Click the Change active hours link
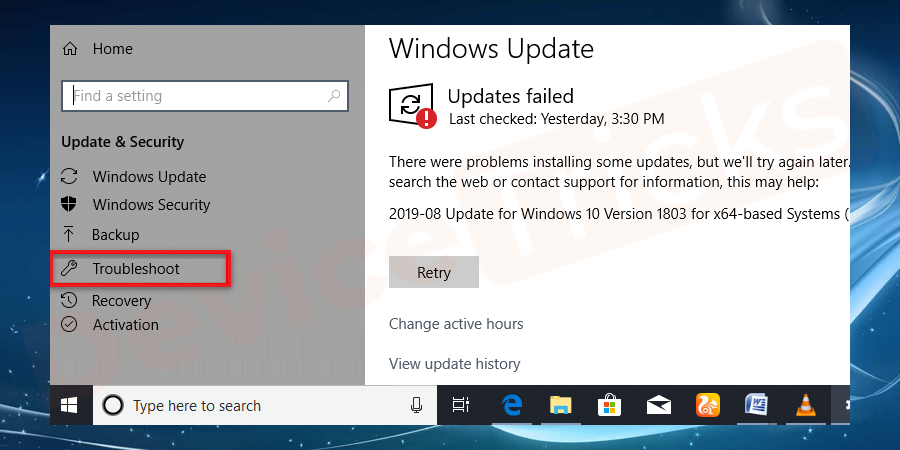The height and width of the screenshot is (450, 900). pos(456,324)
